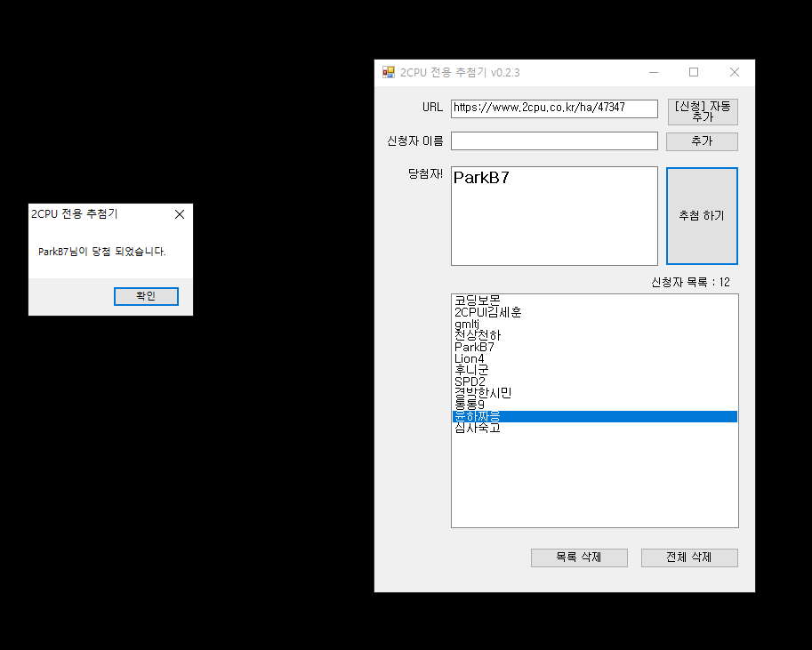The width and height of the screenshot is (812, 650).
Task: Click the ParkB7님이 당첨 되었습니다 message text
Action: (x=102, y=252)
